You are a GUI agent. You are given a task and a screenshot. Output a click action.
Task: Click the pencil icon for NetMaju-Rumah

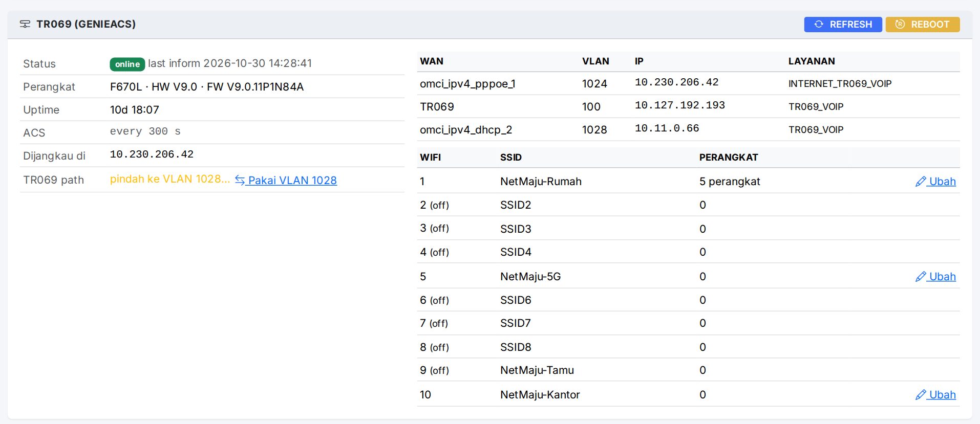(x=921, y=182)
